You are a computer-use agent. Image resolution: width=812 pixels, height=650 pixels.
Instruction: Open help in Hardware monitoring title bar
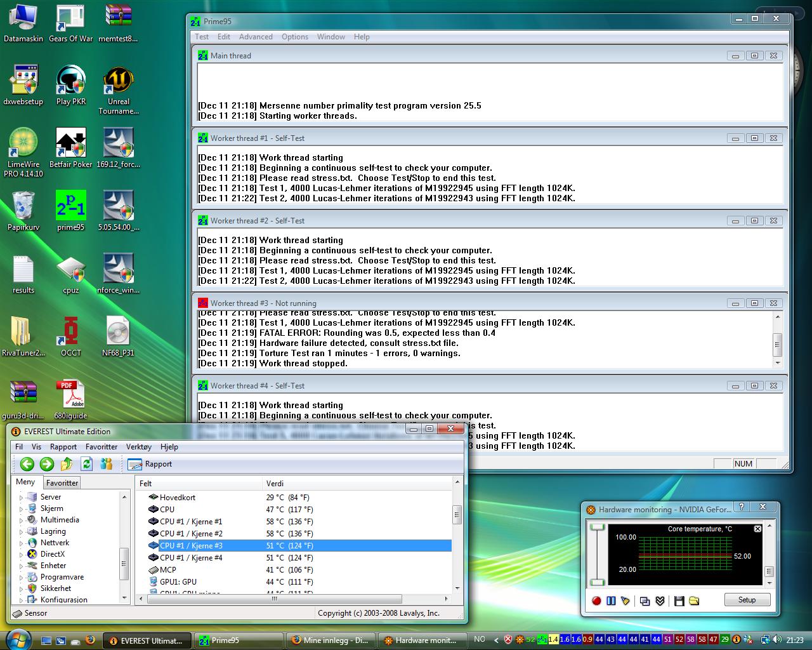742,507
